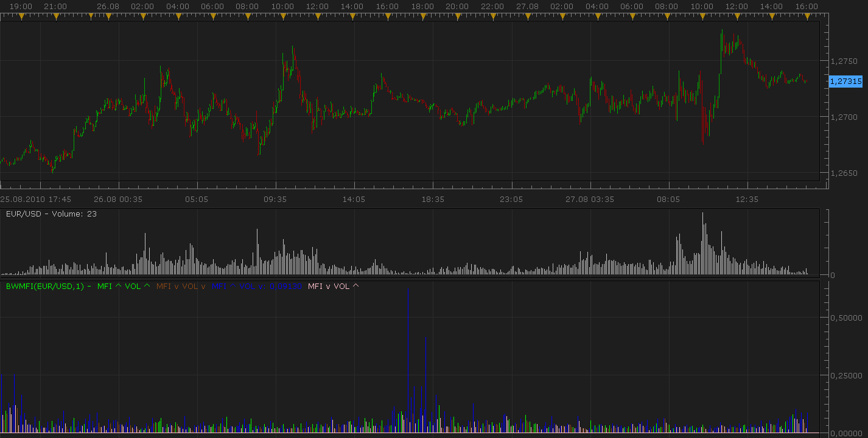
Task: Click the 1,2750 price axis label
Action: tap(844, 61)
